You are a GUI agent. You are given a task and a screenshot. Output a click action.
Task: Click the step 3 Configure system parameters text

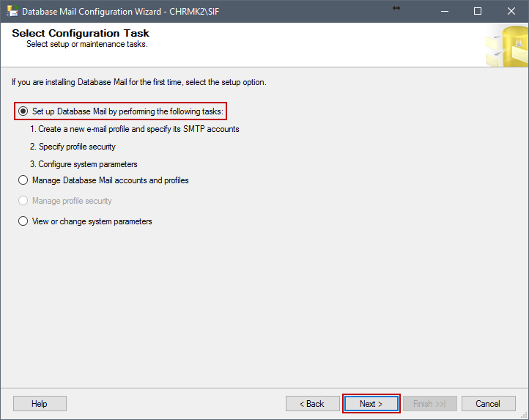pos(84,164)
